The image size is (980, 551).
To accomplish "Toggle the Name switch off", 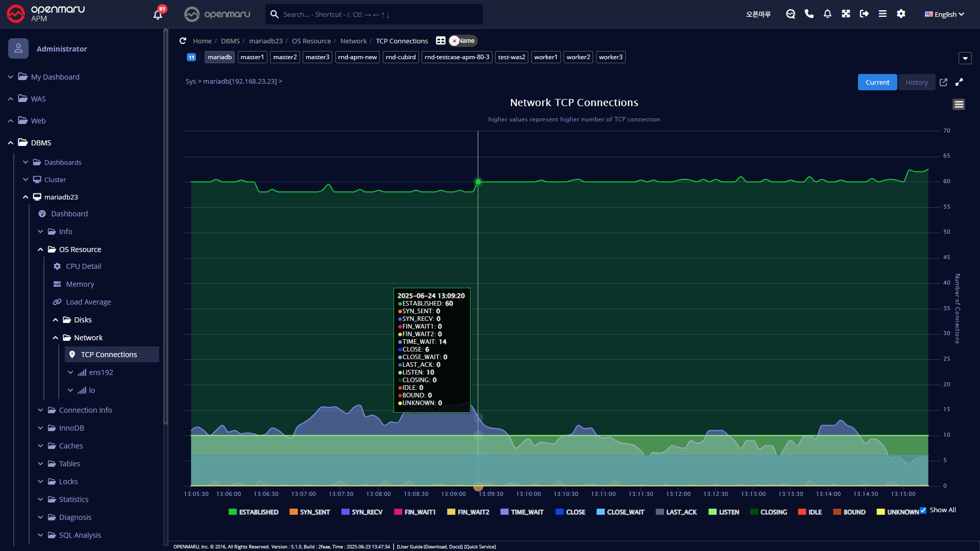I will point(462,41).
